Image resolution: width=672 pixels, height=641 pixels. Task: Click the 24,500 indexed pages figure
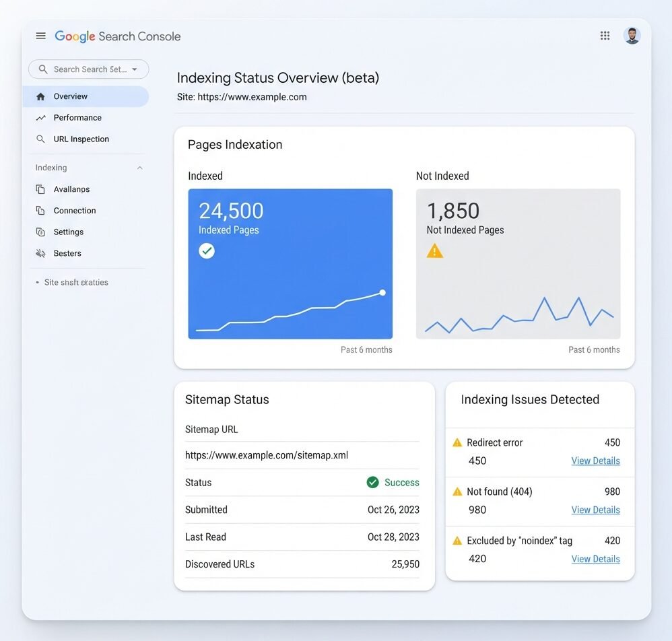coord(231,210)
